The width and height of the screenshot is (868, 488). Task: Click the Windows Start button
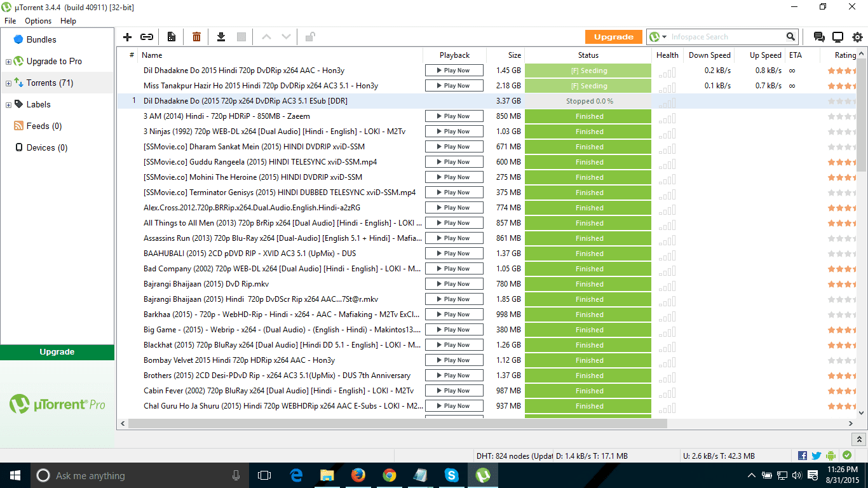pos(15,475)
